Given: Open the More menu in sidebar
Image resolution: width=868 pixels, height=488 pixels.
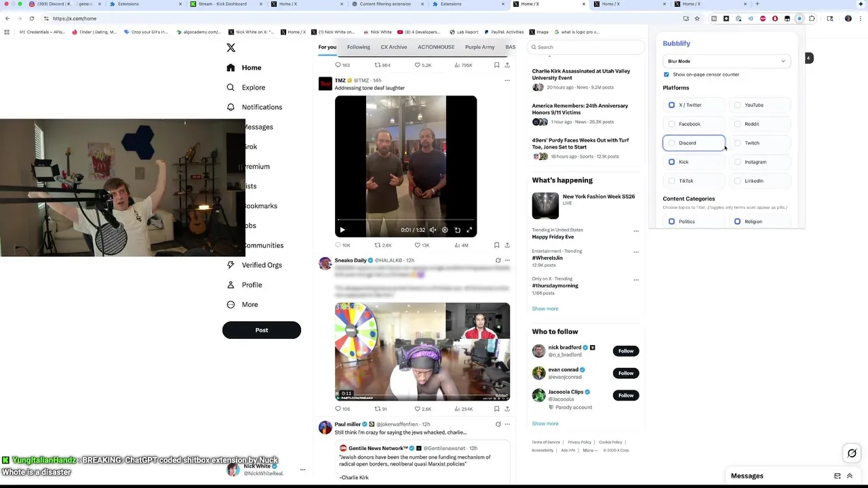Looking at the screenshot, I should pos(242,304).
